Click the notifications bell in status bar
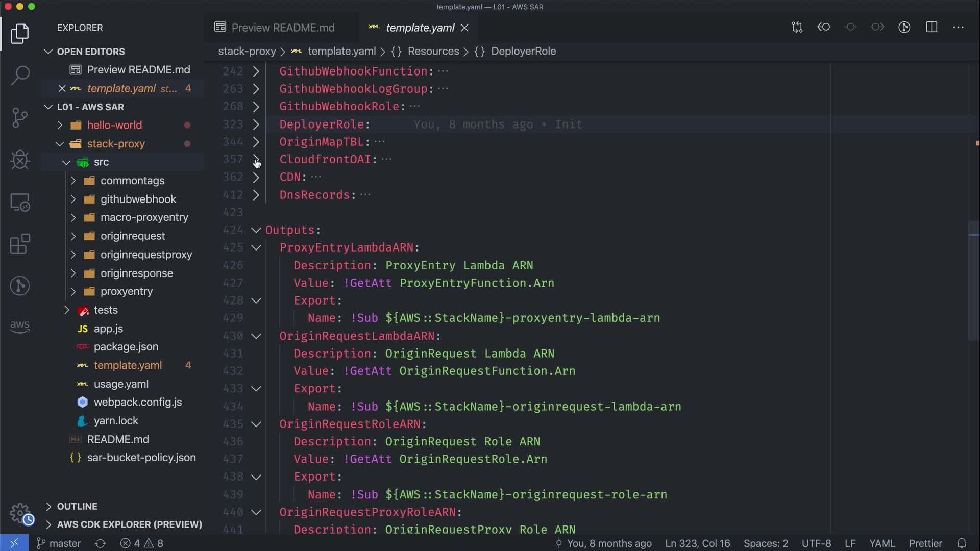The width and height of the screenshot is (980, 551). pos(962,543)
